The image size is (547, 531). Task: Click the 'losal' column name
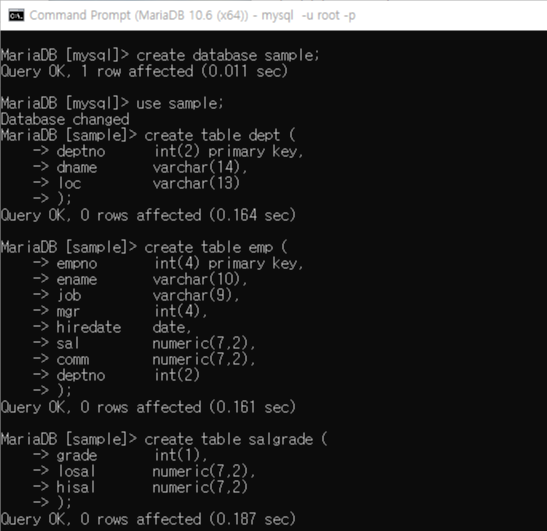[x=76, y=471]
